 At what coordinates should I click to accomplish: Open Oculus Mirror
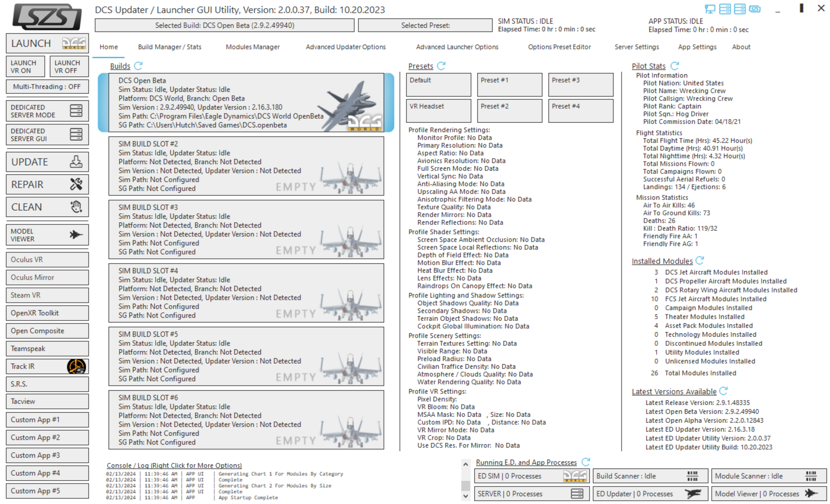coord(47,277)
